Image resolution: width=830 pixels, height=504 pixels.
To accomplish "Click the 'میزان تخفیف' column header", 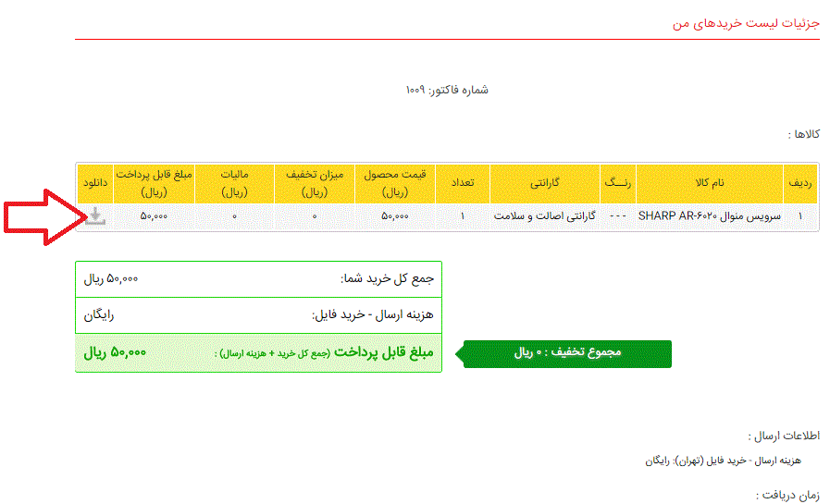I will point(315,183).
